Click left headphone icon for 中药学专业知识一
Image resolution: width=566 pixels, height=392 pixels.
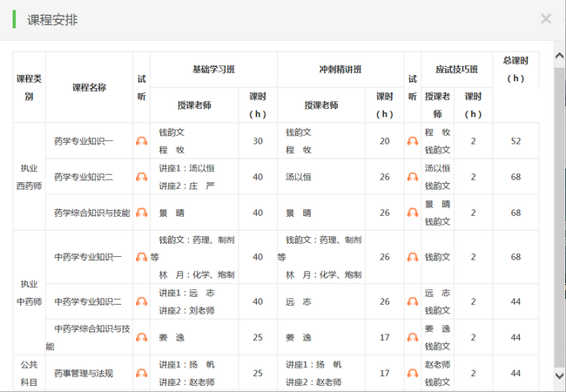141,257
